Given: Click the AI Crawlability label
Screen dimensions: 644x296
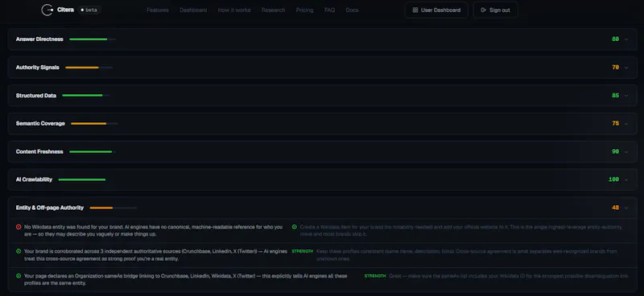Looking at the screenshot, I should click(34, 180).
